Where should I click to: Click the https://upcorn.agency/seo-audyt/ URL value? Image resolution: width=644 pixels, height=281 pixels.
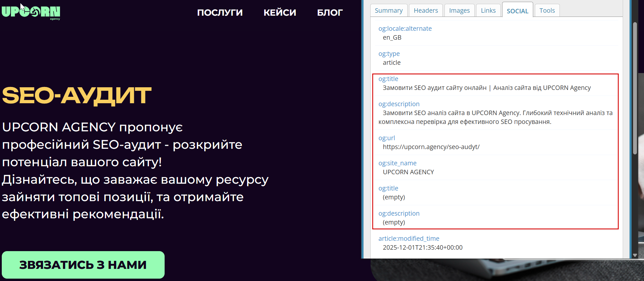click(431, 147)
